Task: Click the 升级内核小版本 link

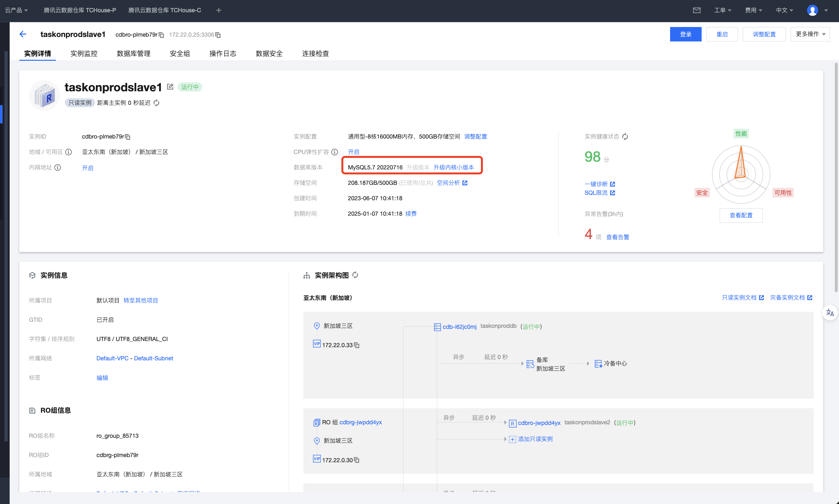Action: point(453,167)
